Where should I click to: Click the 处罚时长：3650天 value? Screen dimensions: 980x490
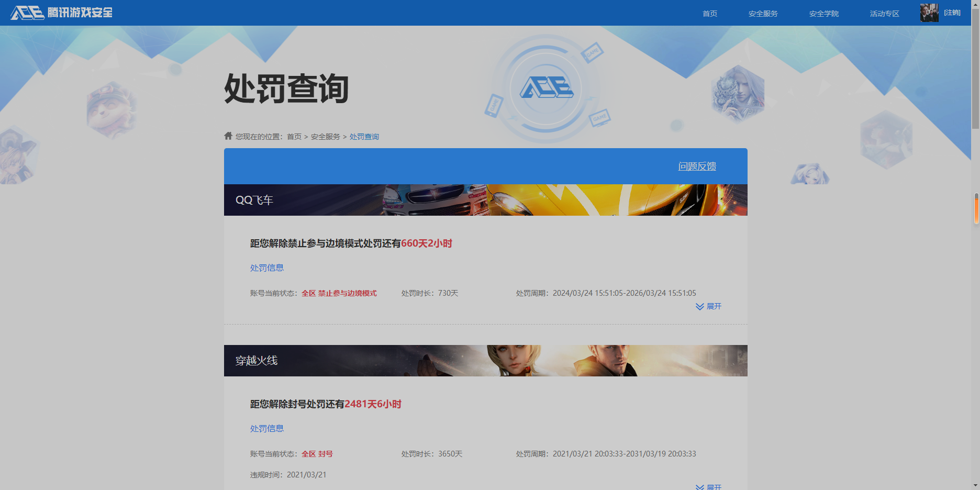coord(432,454)
